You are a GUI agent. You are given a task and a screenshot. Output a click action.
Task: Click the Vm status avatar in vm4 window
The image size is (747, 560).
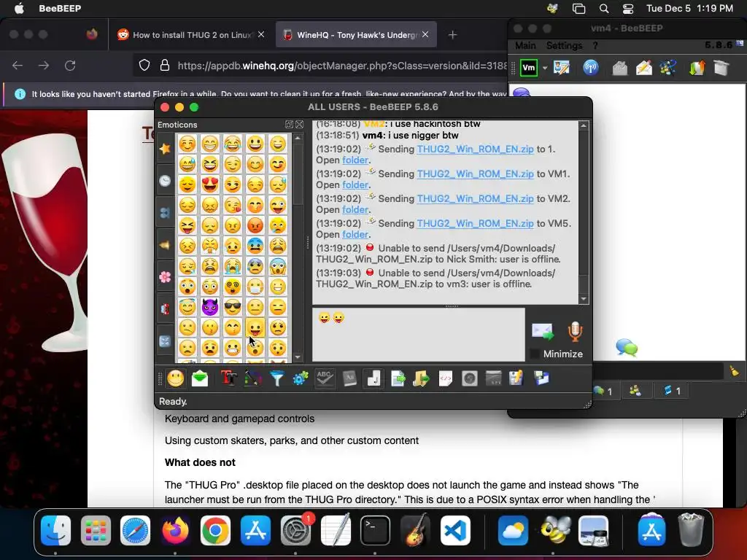point(529,68)
